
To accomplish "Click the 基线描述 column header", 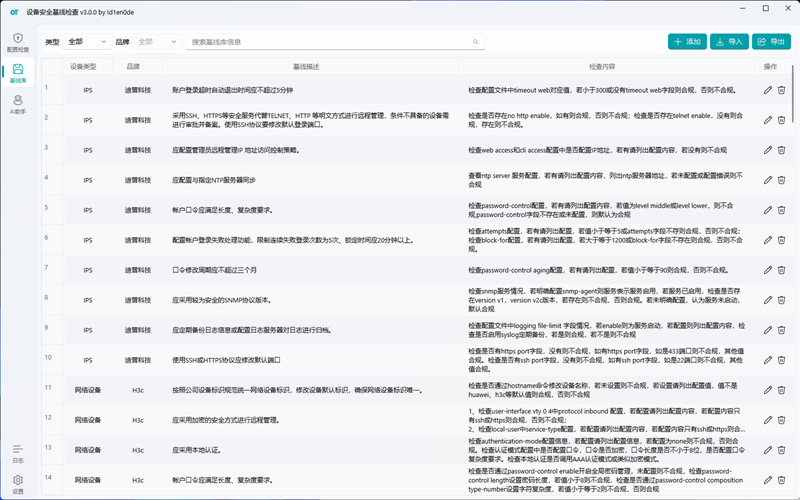I will (306, 67).
